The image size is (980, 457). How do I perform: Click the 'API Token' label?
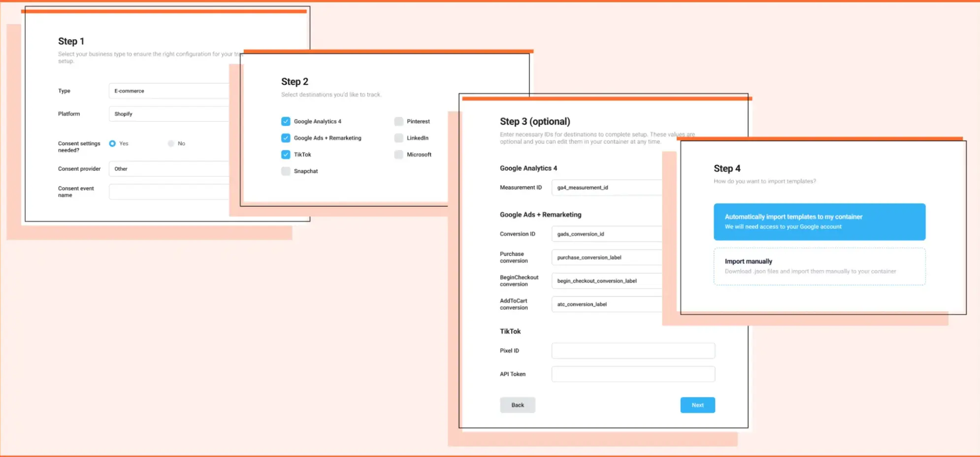(513, 374)
